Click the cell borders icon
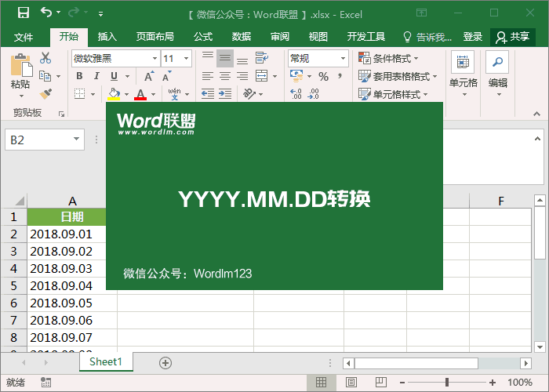This screenshot has height=392, width=549. coord(80,94)
